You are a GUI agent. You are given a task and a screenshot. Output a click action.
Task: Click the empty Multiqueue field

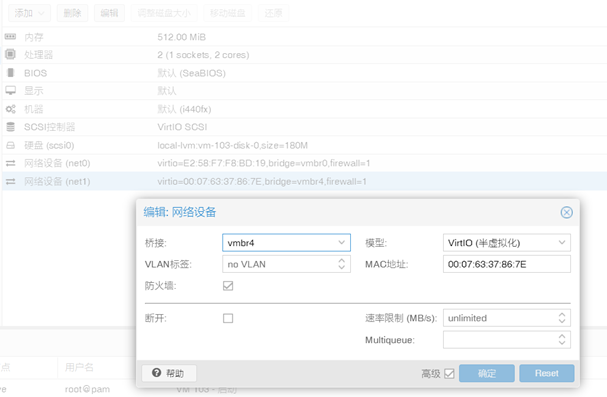(x=506, y=340)
